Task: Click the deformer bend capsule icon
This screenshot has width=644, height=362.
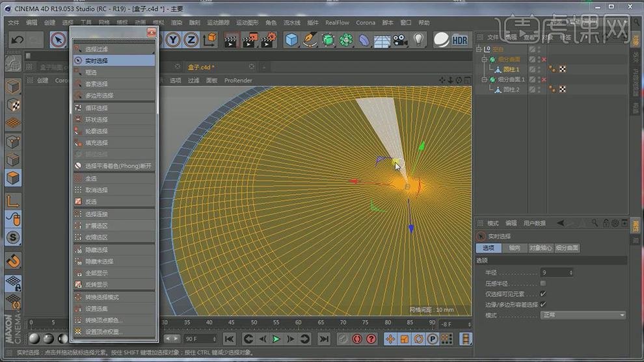Action: [x=364, y=40]
